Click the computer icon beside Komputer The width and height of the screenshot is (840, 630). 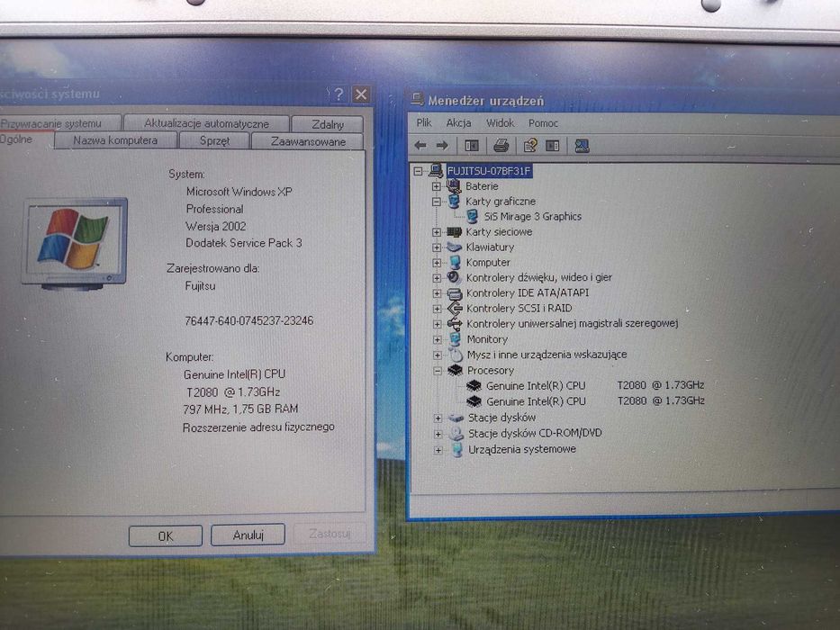455,263
